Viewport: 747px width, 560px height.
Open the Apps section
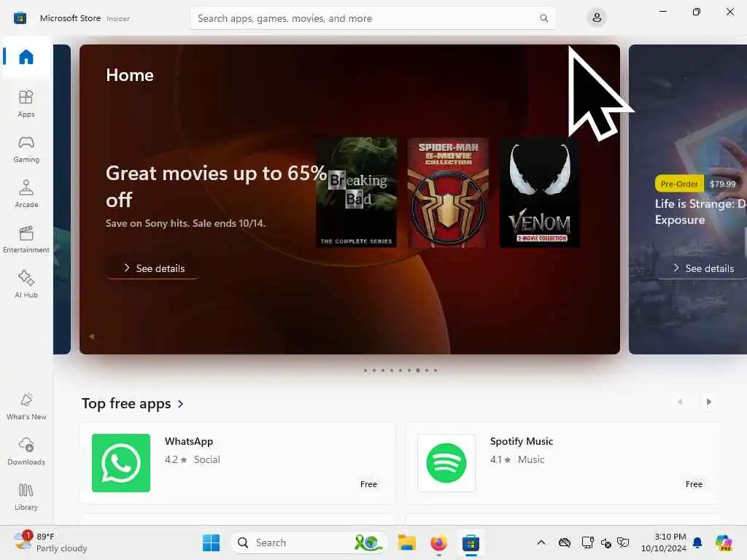coord(26,104)
